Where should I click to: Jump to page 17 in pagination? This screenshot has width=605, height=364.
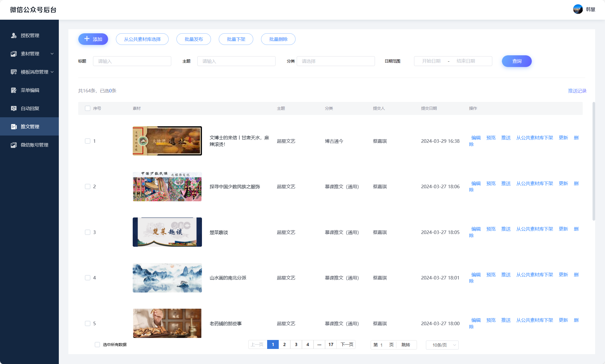click(x=331, y=345)
